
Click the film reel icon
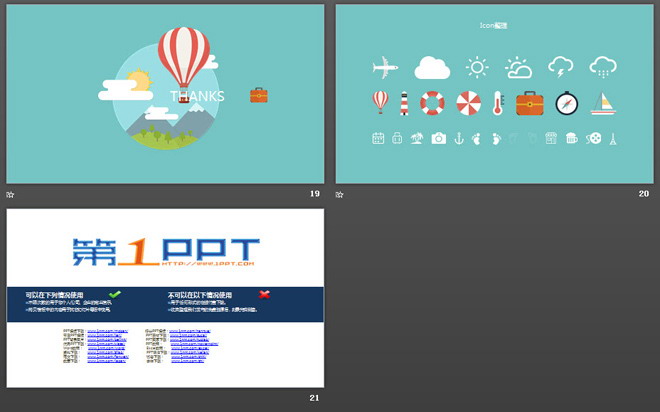(x=593, y=138)
